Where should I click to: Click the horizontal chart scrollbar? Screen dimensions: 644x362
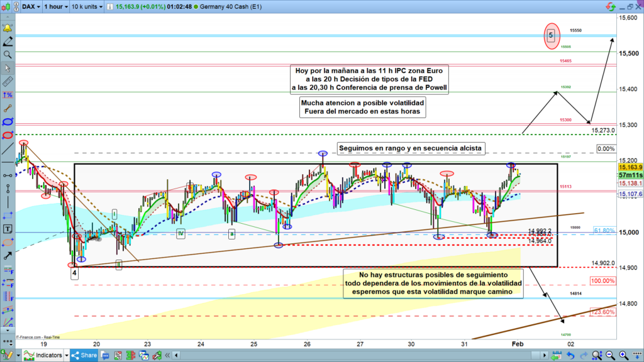314,355
